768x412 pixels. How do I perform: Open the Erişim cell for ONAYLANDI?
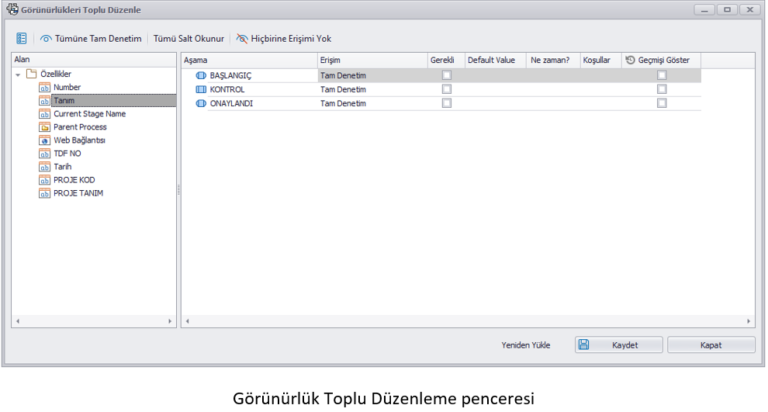370,103
